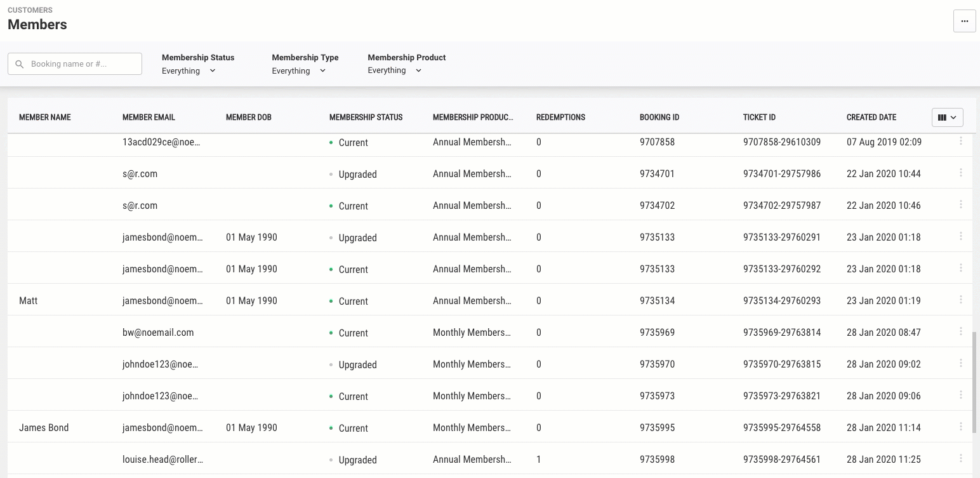
Task: Expand Membership Status filter
Action: tap(189, 70)
